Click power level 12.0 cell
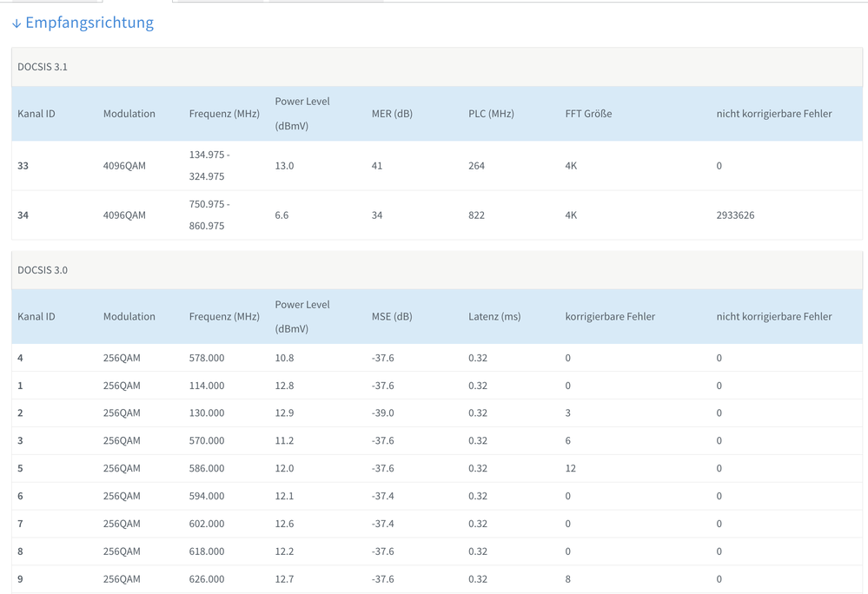The image size is (868, 594). point(284,468)
